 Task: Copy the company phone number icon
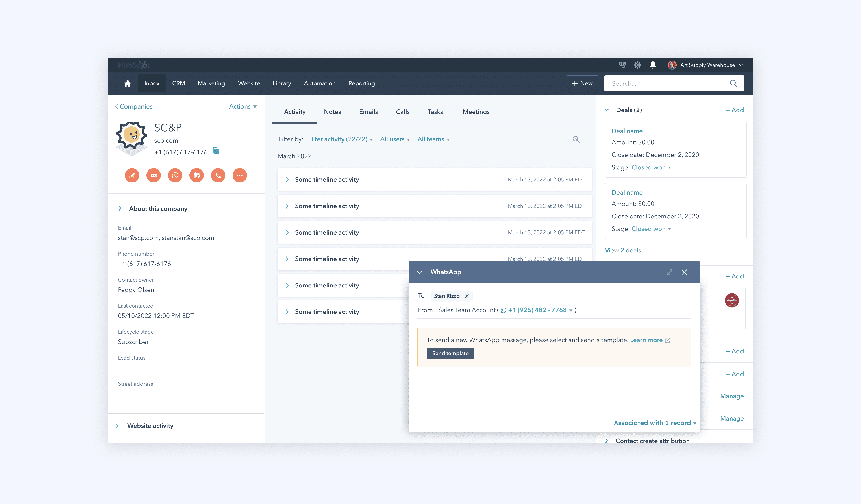point(216,151)
